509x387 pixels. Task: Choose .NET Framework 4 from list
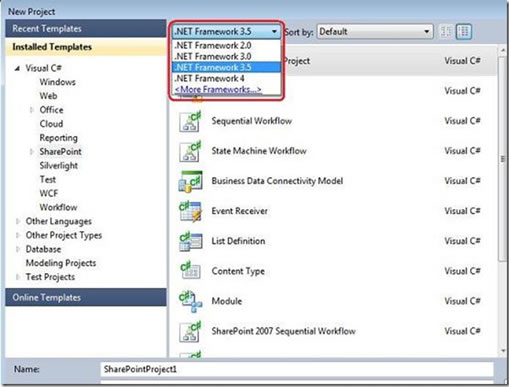(x=226, y=78)
